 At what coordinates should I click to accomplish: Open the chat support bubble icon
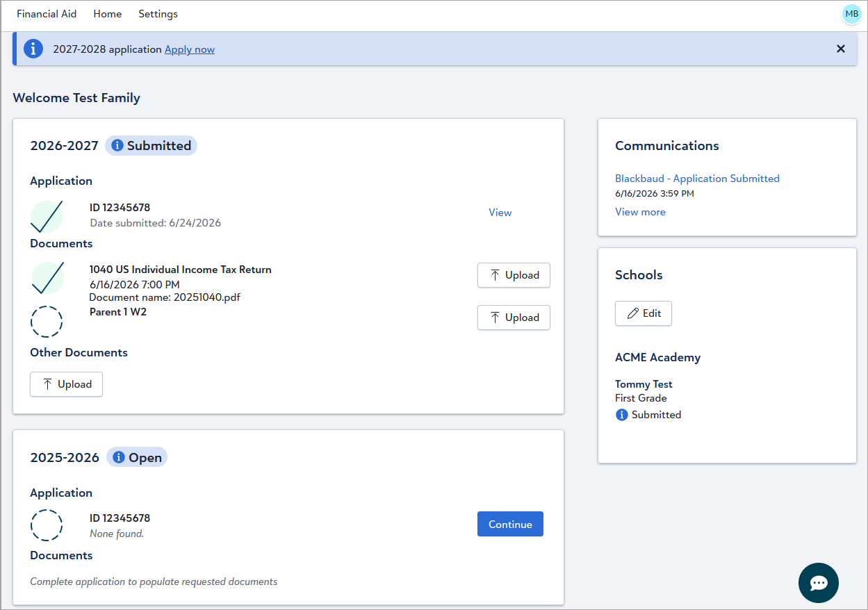[819, 583]
